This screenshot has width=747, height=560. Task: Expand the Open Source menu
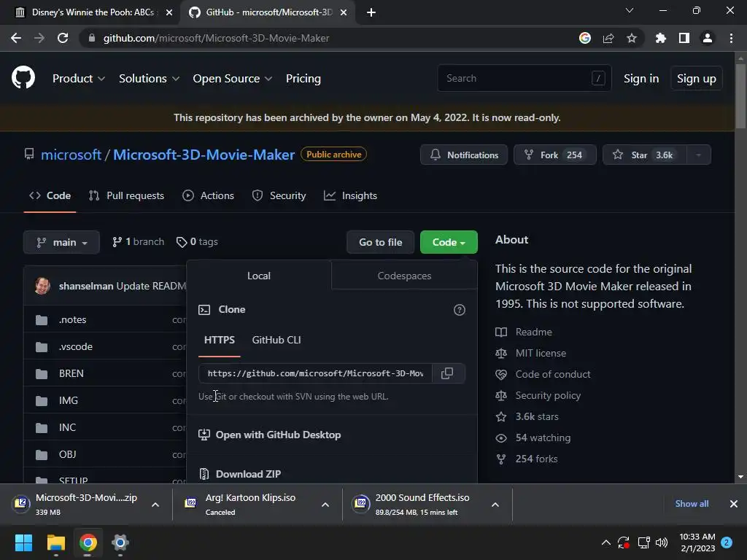233,79
